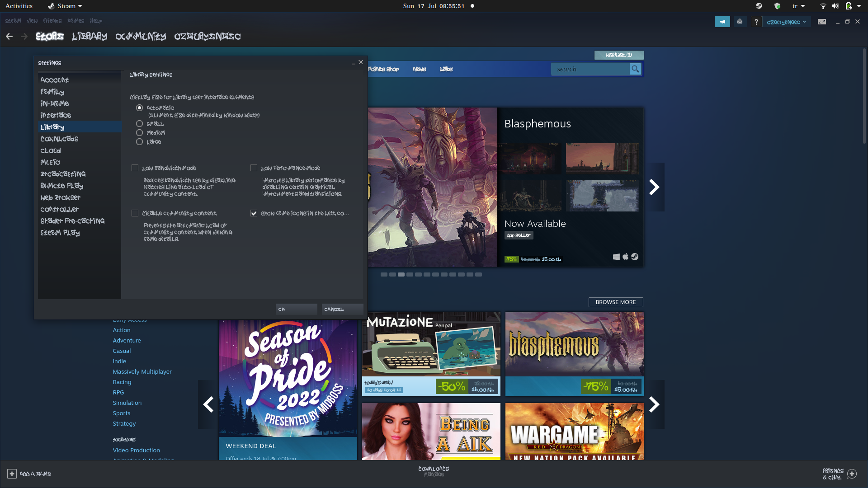Select Medium display size radio button

139,133
